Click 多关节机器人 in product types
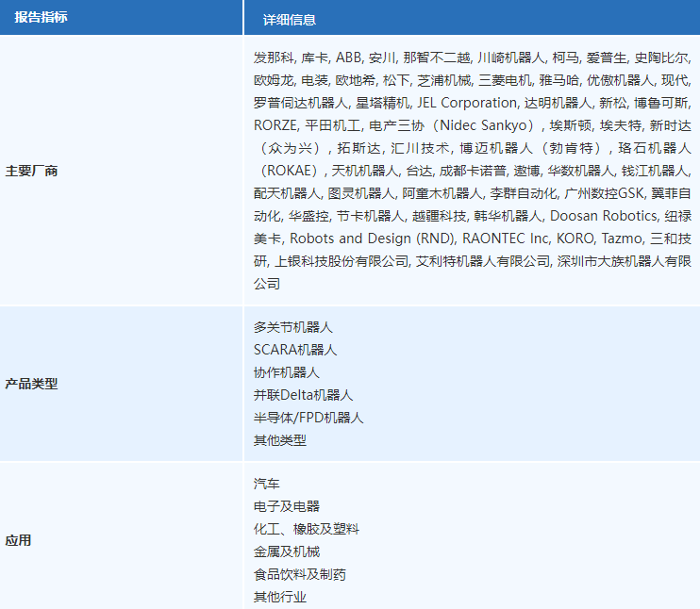 292,327
